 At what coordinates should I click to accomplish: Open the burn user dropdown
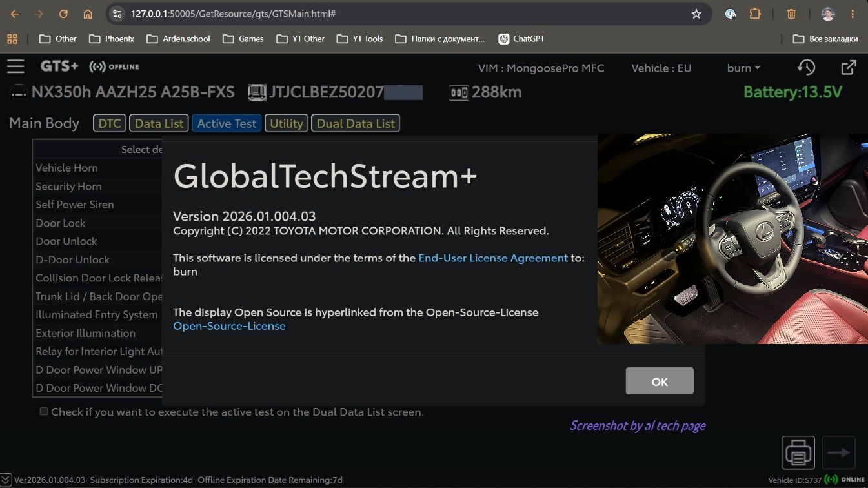[743, 68]
